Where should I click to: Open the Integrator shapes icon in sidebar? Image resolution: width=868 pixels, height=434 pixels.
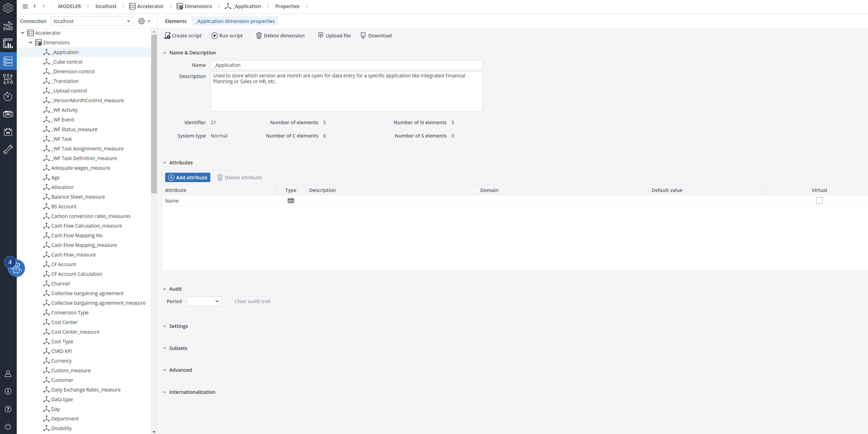pyautogui.click(x=8, y=79)
